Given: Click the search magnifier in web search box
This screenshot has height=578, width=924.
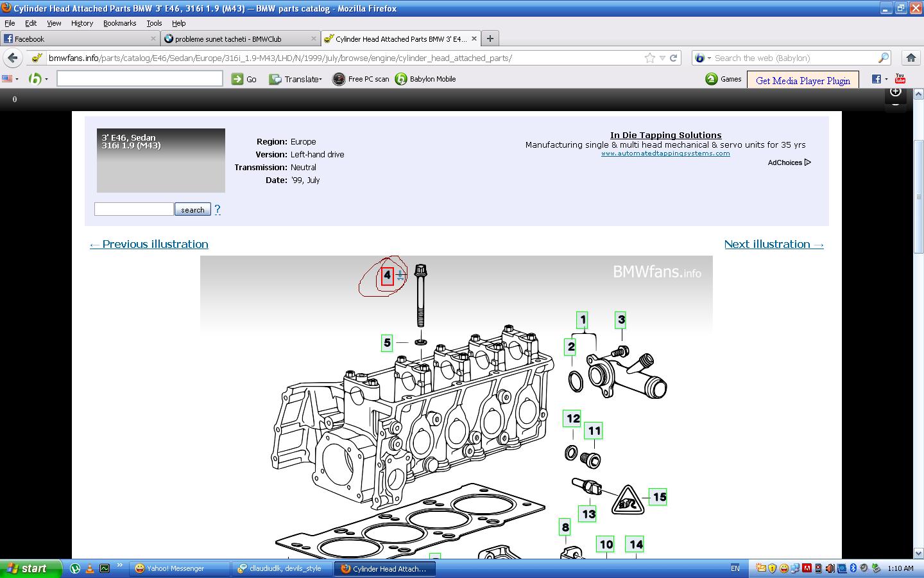Looking at the screenshot, I should click(884, 58).
